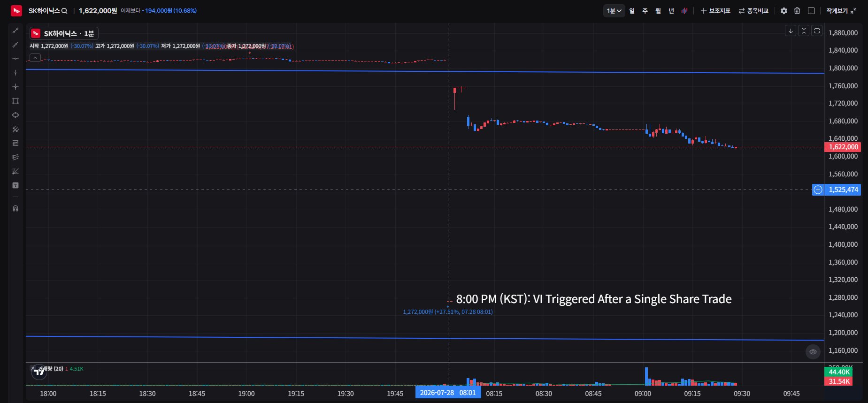Select the Fibonacci retracement tool

[x=15, y=143]
